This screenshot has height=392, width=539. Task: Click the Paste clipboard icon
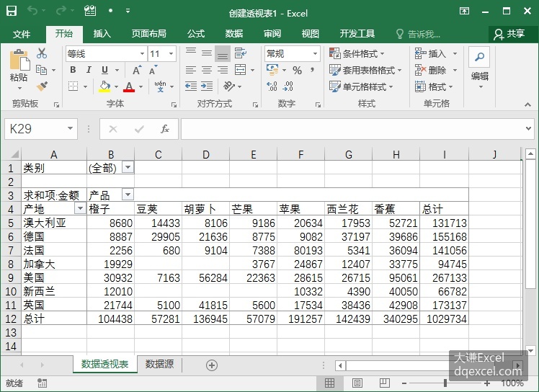(19, 61)
